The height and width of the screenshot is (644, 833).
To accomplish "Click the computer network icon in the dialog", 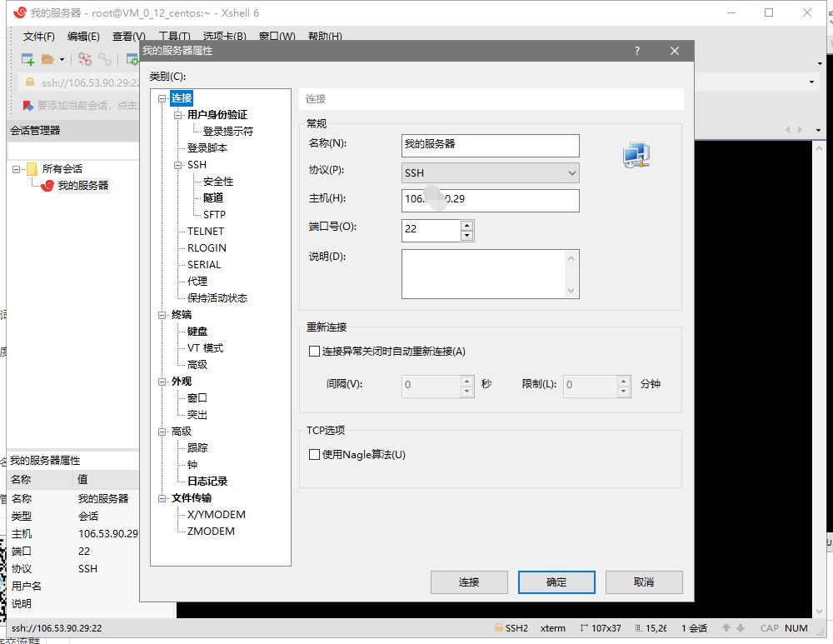I will [636, 155].
